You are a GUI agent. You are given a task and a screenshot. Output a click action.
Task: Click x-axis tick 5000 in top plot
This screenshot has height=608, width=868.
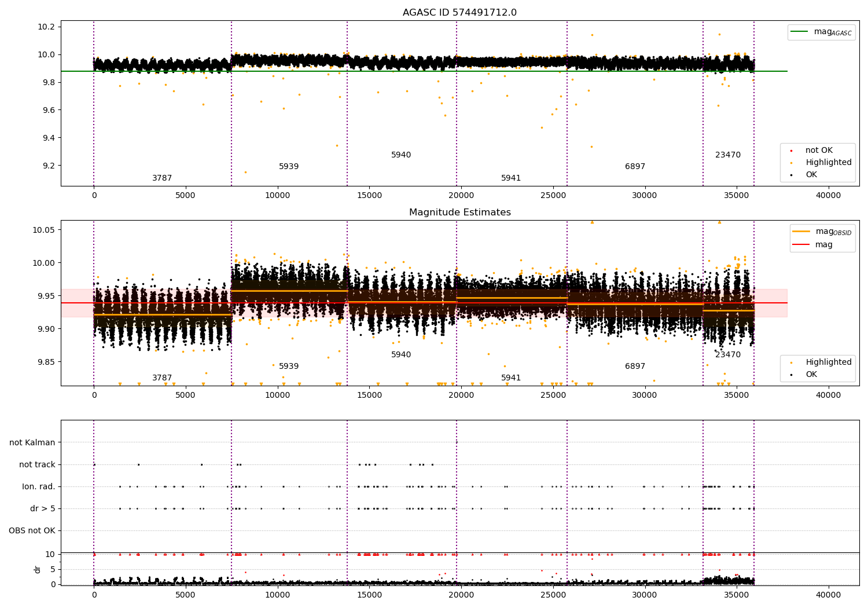(185, 195)
